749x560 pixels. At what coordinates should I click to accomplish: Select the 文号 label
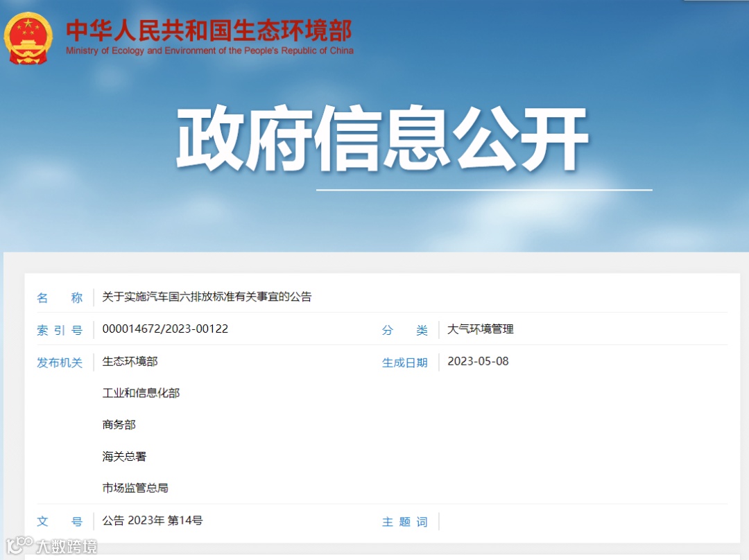60,521
